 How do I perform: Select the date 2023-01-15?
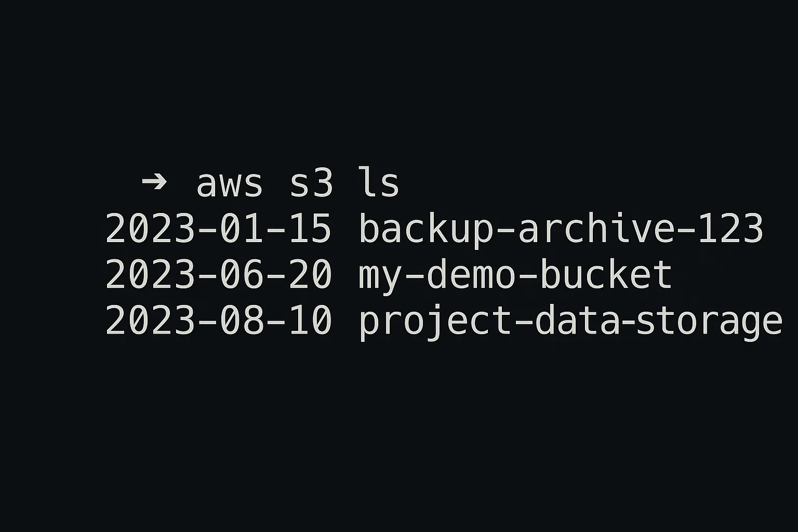pyautogui.click(x=218, y=229)
